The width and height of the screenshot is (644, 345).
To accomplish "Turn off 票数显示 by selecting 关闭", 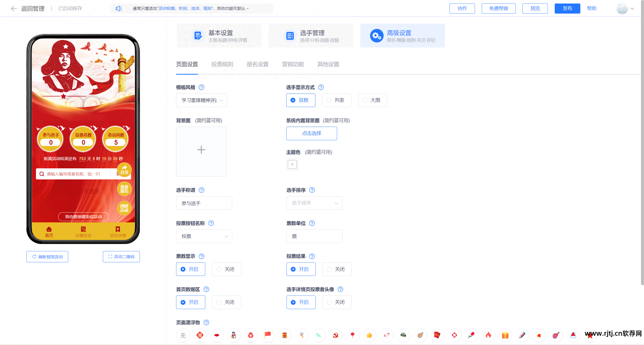I will point(226,269).
